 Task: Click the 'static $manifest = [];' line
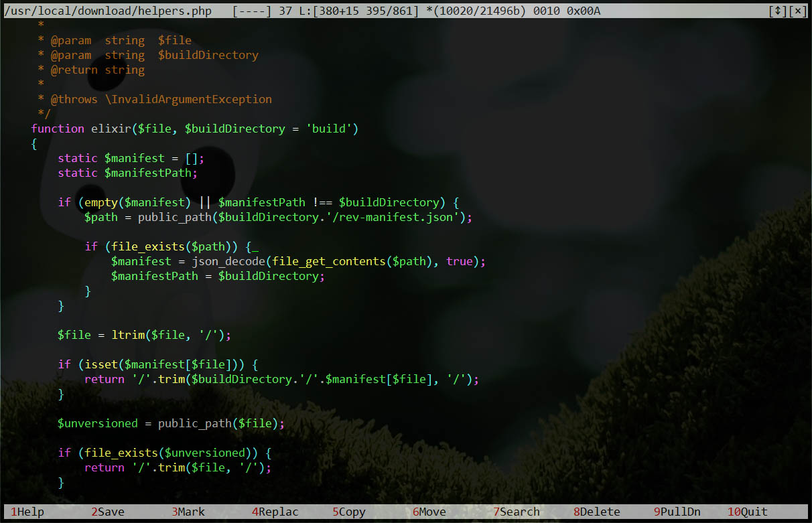[131, 158]
